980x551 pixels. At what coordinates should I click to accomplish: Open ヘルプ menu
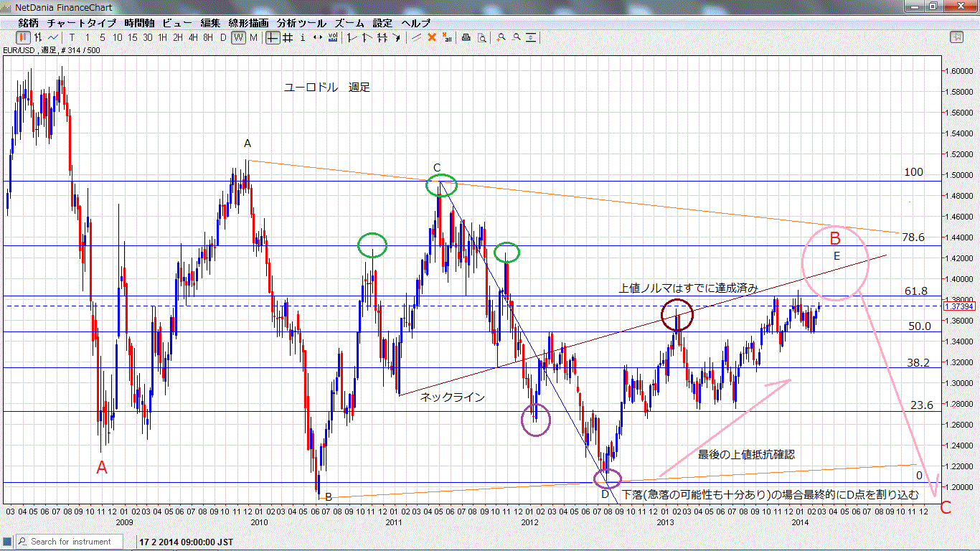(x=415, y=23)
